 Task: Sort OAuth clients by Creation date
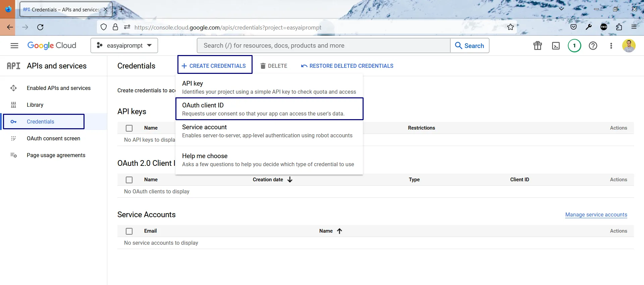(272, 180)
